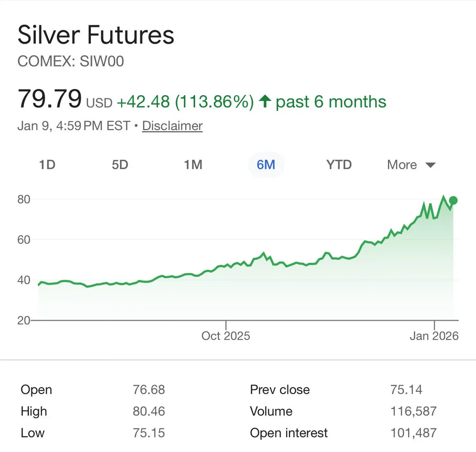Switch to YTD chart view
This screenshot has height=452, width=476.
(x=339, y=165)
